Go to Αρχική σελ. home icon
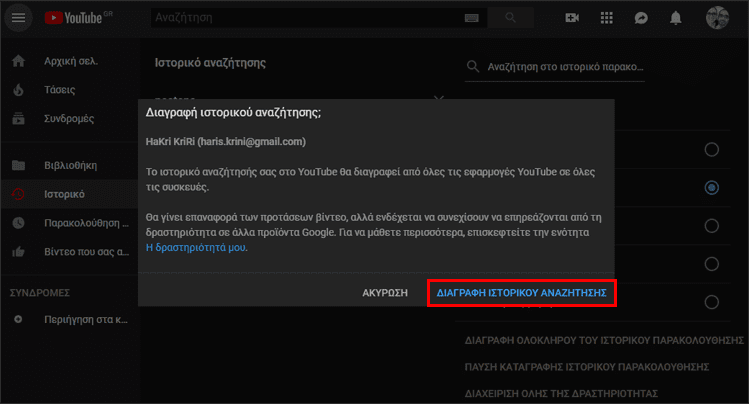The width and height of the screenshot is (749, 404). 19,61
